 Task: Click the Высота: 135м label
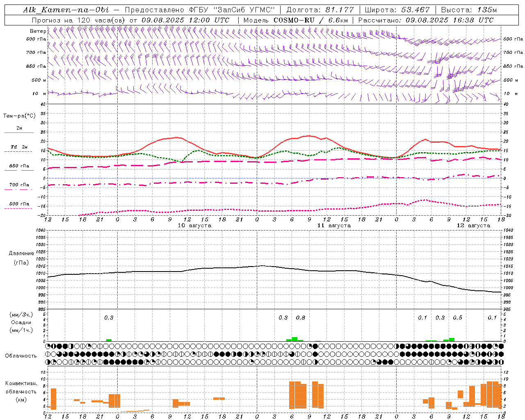click(469, 10)
